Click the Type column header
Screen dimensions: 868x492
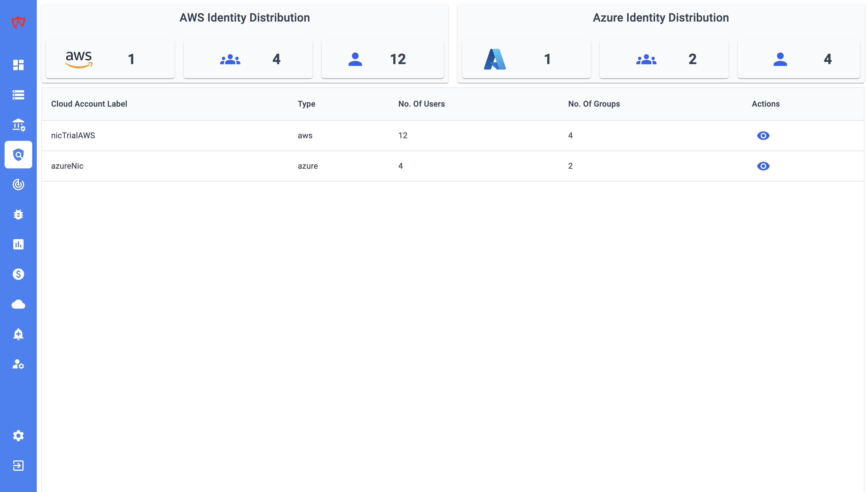point(306,104)
